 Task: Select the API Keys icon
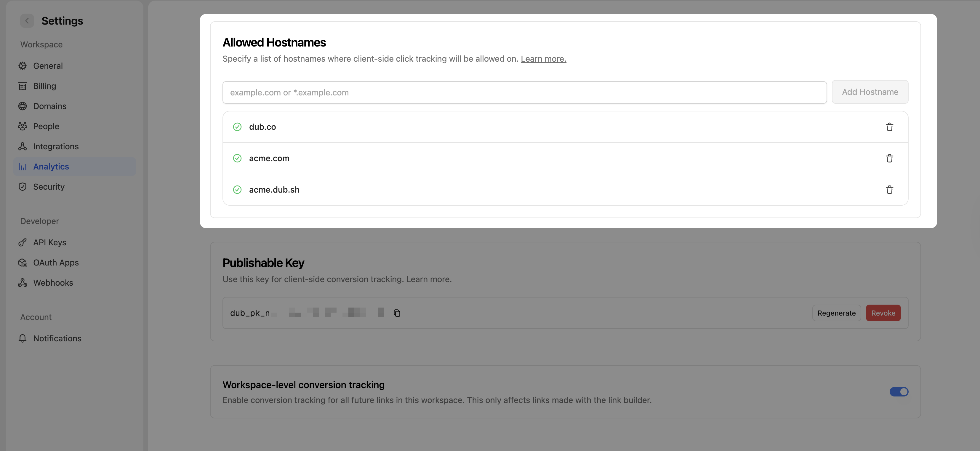pyautogui.click(x=23, y=242)
